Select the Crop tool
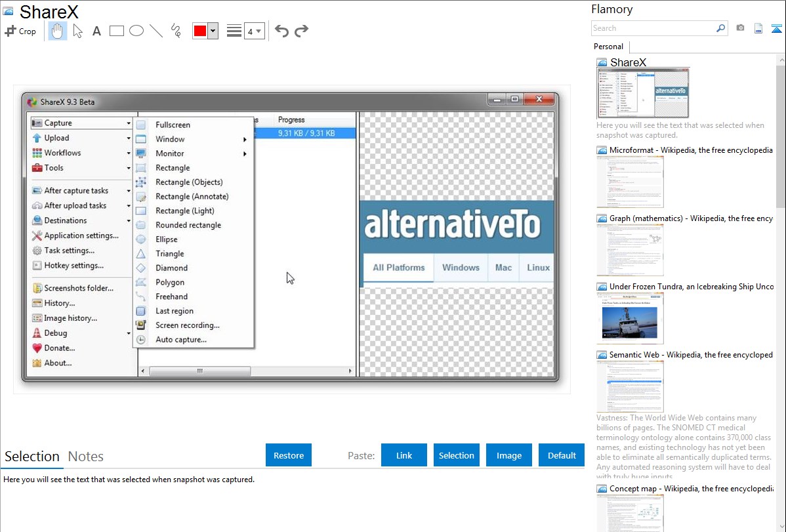This screenshot has width=786, height=532. coord(20,31)
